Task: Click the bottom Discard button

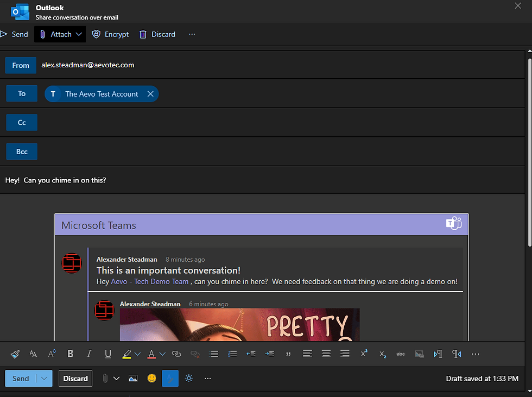Action: click(75, 379)
